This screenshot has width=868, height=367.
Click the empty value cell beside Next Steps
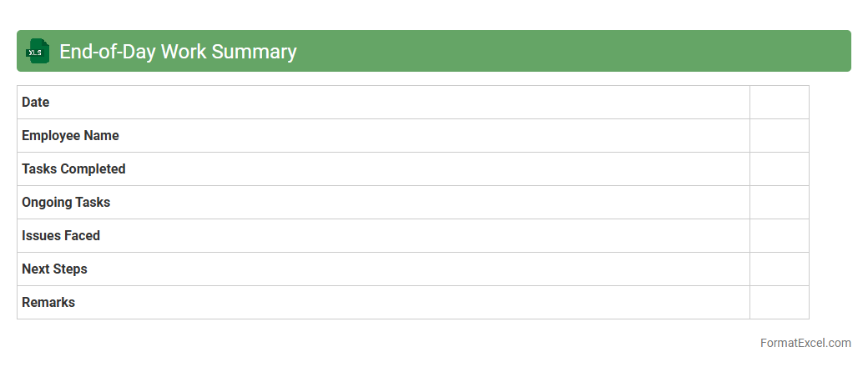pyautogui.click(x=779, y=269)
